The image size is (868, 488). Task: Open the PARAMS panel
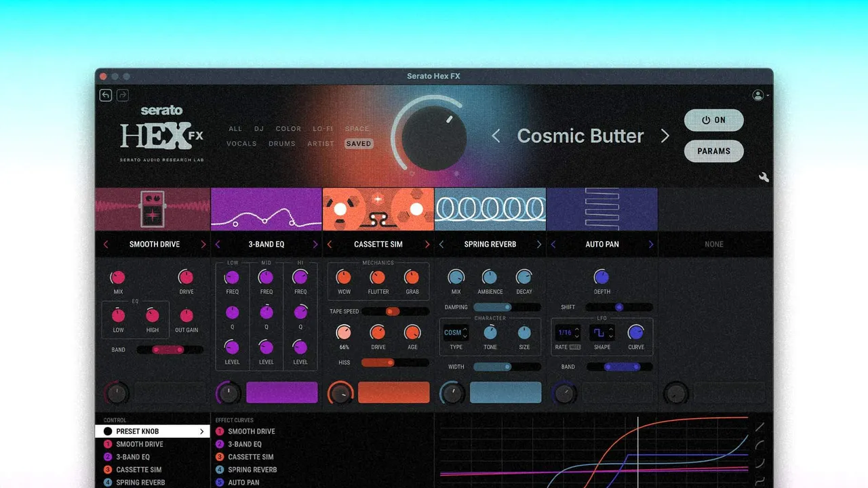[x=714, y=151]
